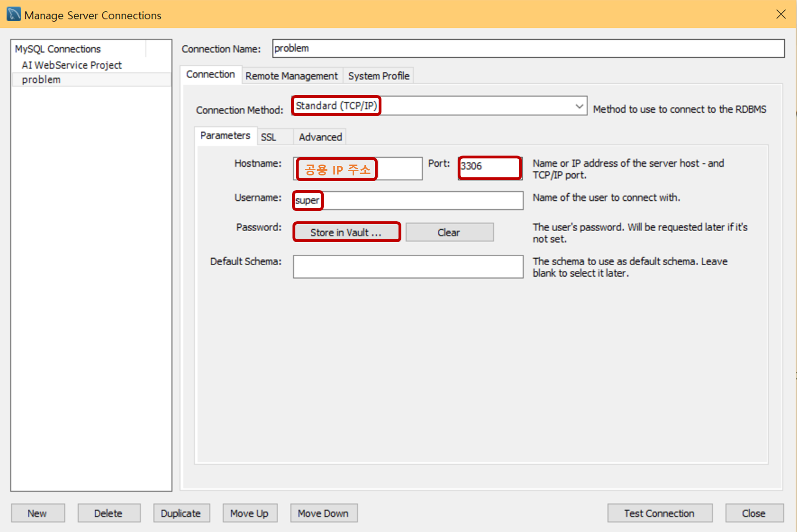Open the System Profile tab
Viewport: 797px width, 532px height.
(379, 76)
